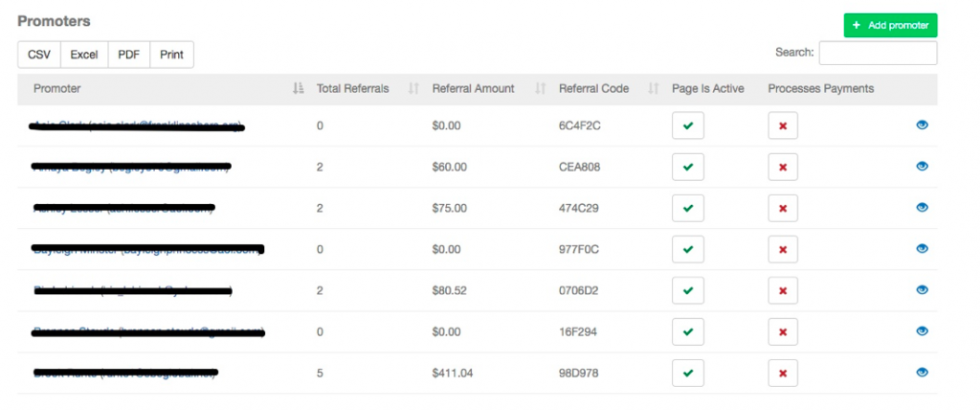
Task: Toggle Page Is Active for code 977F0C
Action: pos(688,249)
